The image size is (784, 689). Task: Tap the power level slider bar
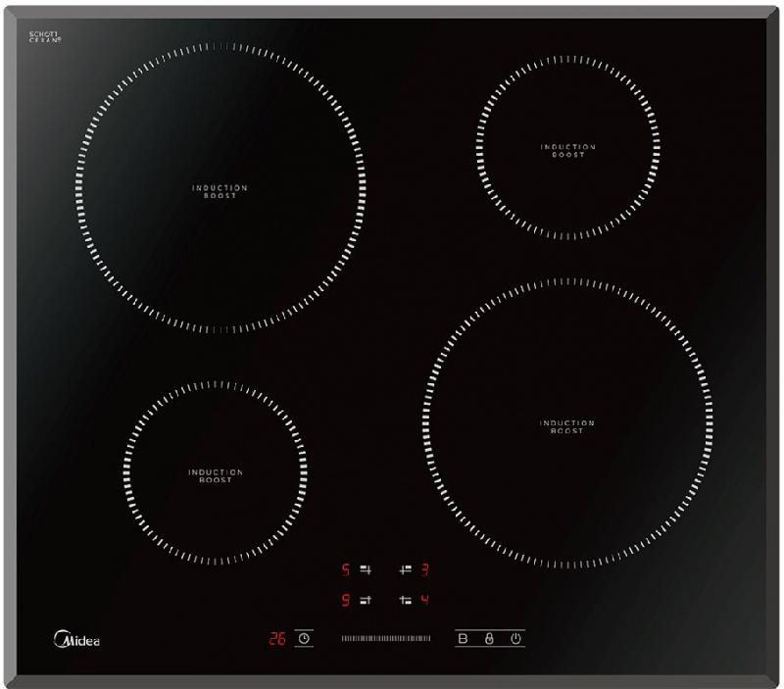click(385, 638)
